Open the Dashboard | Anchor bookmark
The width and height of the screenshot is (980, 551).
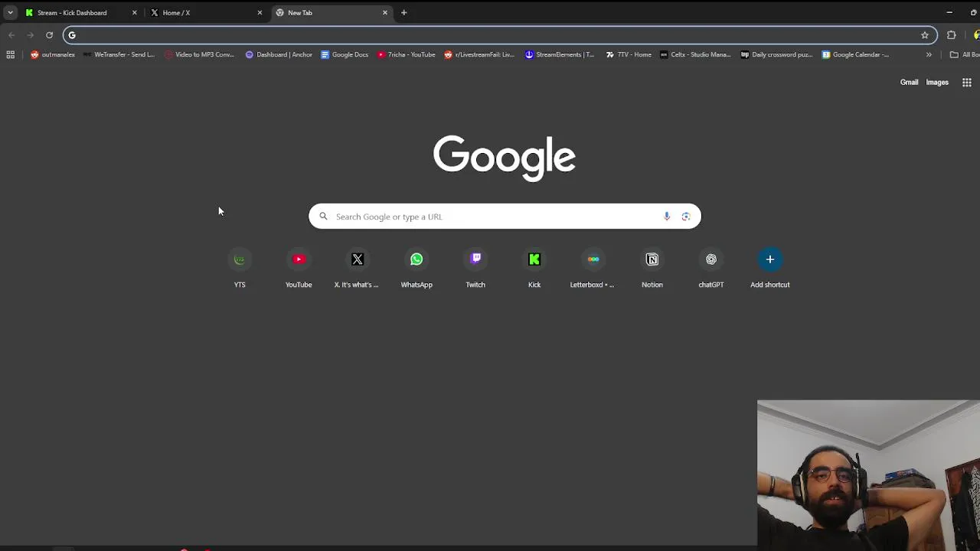(x=279, y=54)
